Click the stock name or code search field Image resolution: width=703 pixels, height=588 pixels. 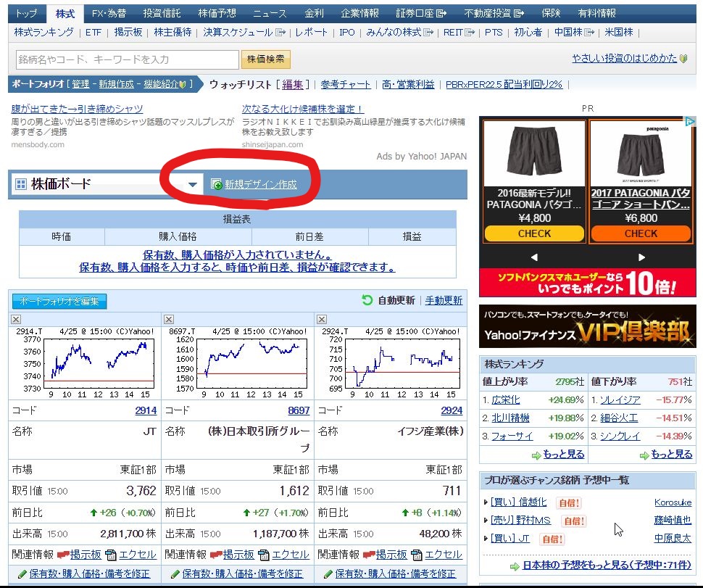coord(128,59)
